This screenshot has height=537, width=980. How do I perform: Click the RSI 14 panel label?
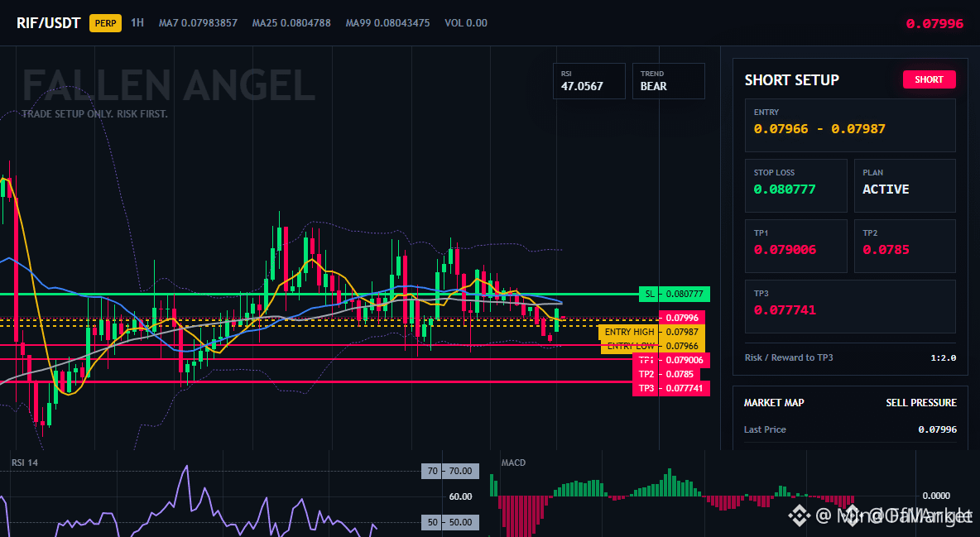click(x=24, y=463)
